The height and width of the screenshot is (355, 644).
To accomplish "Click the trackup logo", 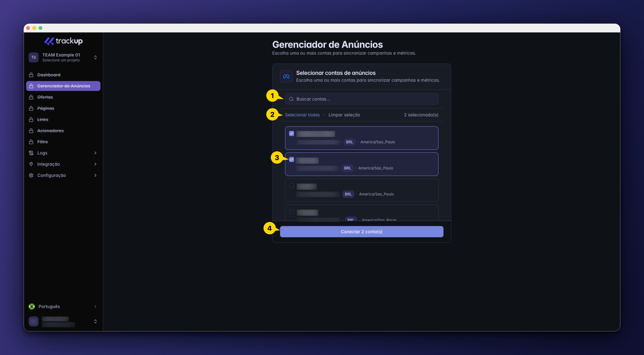I will click(x=63, y=41).
